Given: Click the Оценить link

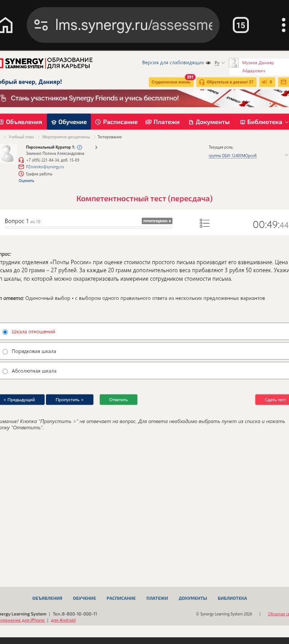Looking at the screenshot, I should click(26, 181).
